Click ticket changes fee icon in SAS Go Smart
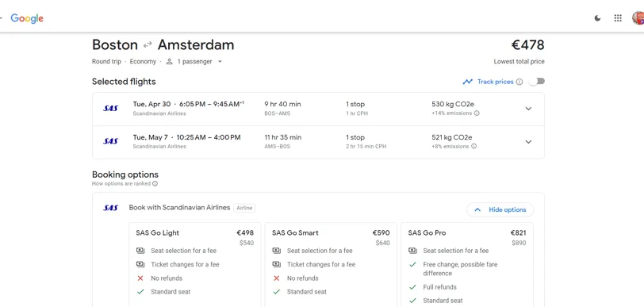644x307 pixels. (x=277, y=264)
